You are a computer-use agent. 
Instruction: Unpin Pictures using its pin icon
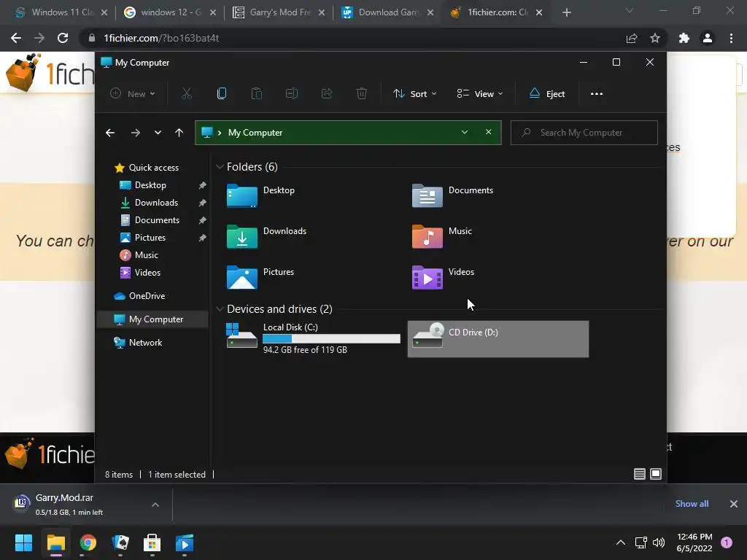(203, 238)
